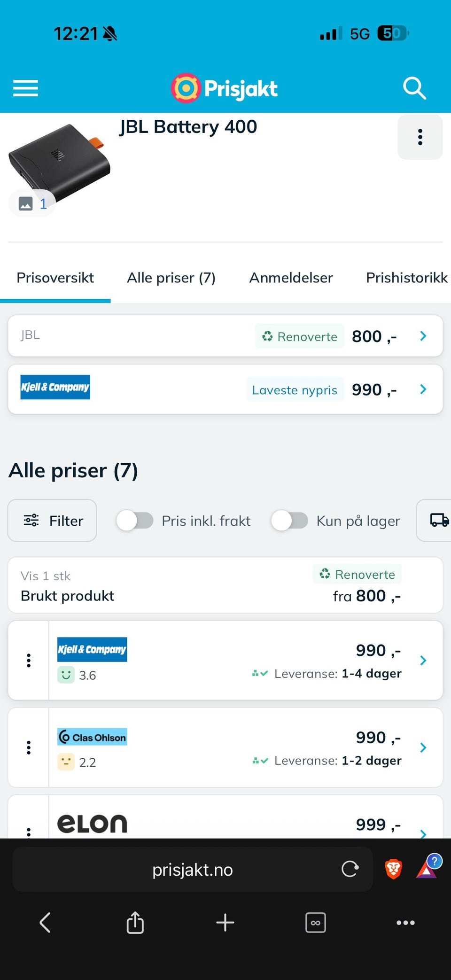Screen dimensions: 451x980
Task: Click the Prisjakt logo
Action: pos(224,88)
